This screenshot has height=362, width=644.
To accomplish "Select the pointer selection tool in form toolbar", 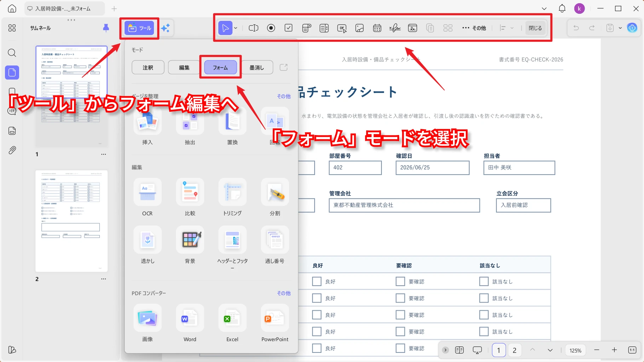I will pyautogui.click(x=225, y=28).
